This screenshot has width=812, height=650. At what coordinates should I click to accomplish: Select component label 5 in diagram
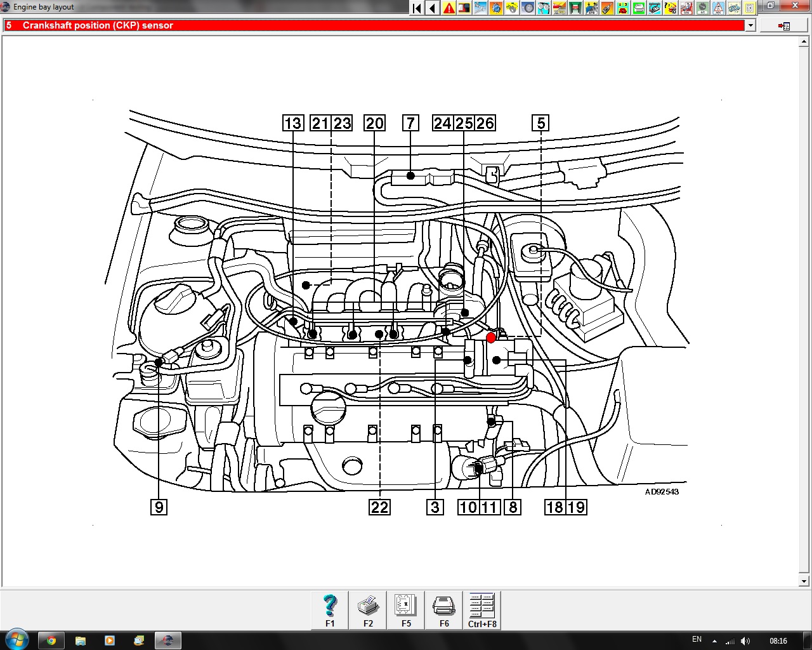pos(540,123)
